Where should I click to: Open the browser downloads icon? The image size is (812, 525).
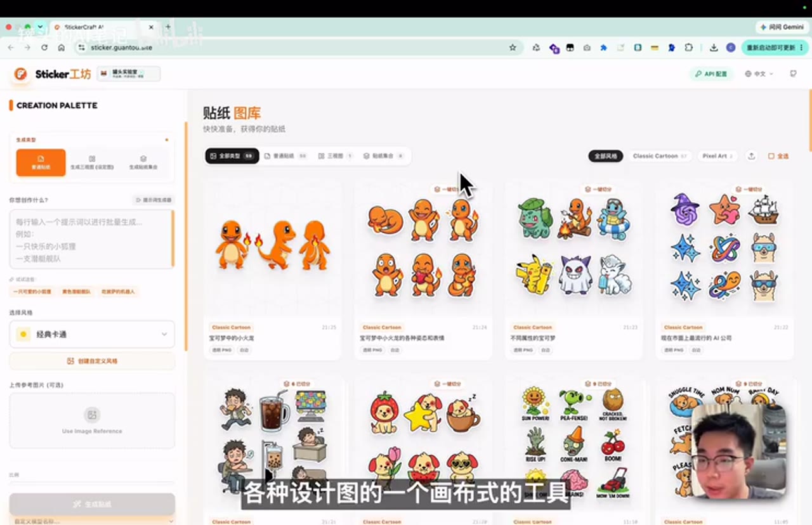[x=714, y=48]
